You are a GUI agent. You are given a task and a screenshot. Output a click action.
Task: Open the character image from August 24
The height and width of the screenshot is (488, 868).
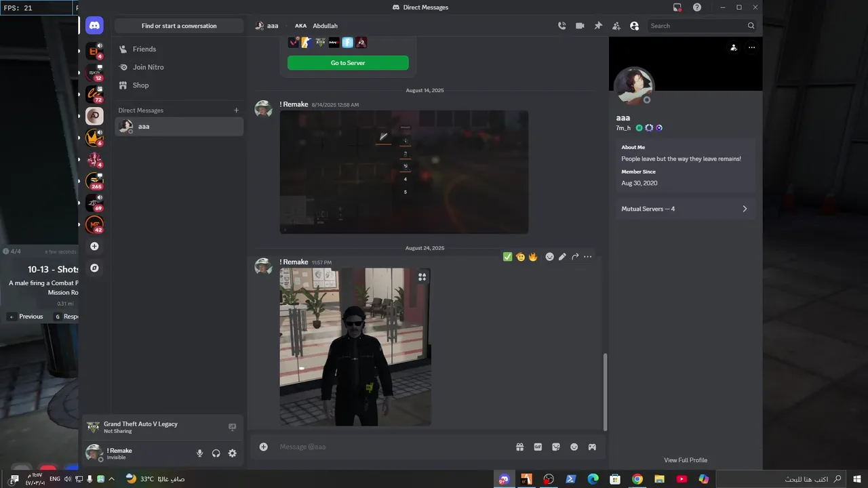pyautogui.click(x=355, y=347)
